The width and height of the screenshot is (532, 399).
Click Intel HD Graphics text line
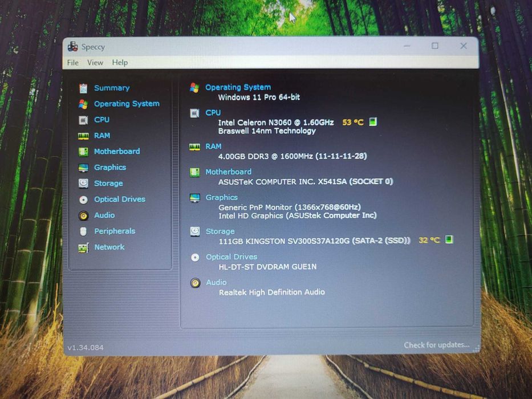(298, 216)
